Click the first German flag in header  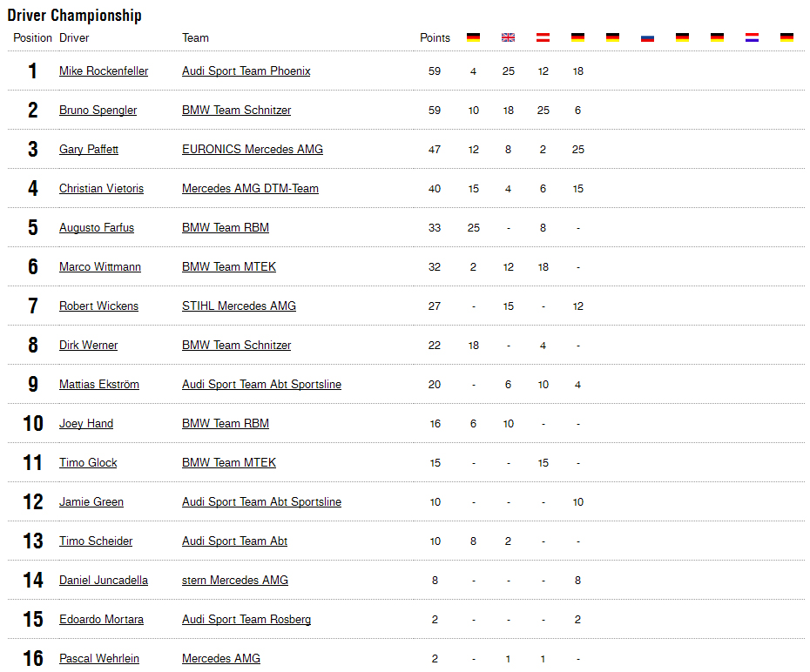click(474, 37)
